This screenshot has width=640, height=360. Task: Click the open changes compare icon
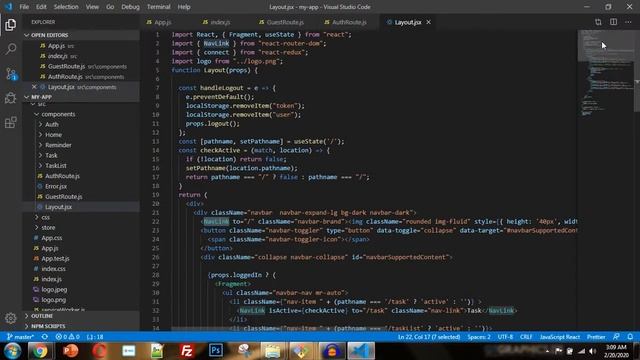coord(598,22)
